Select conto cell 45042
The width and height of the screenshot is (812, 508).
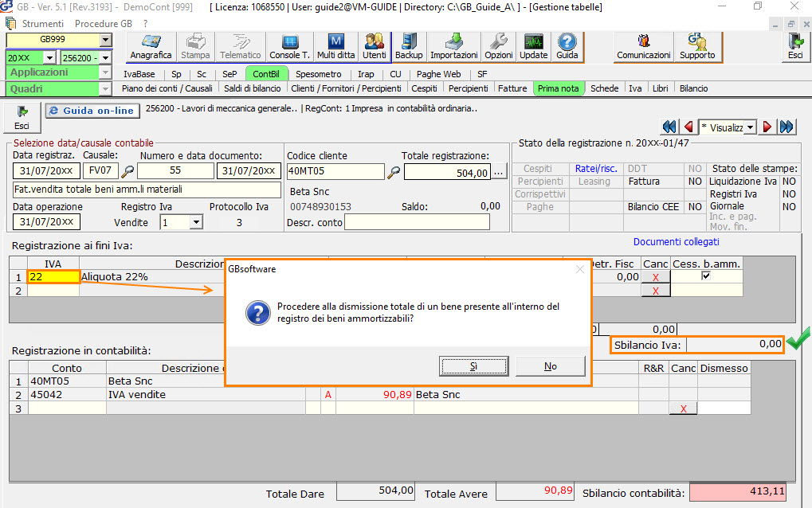tap(67, 395)
